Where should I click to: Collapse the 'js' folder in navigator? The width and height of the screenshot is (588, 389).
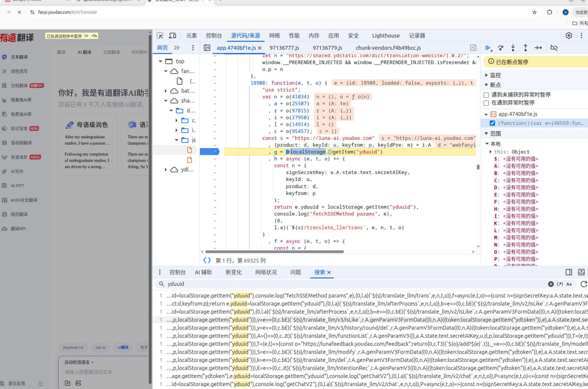point(177,140)
